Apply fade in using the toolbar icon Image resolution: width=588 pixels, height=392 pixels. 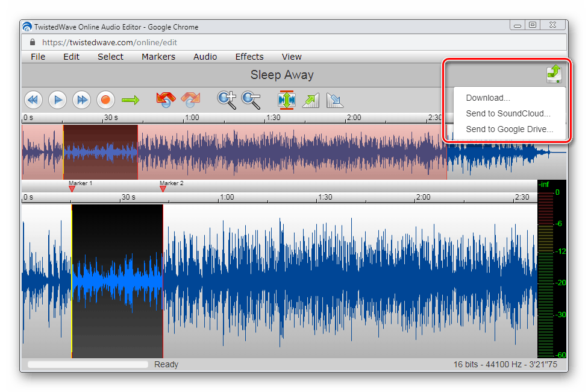point(310,100)
